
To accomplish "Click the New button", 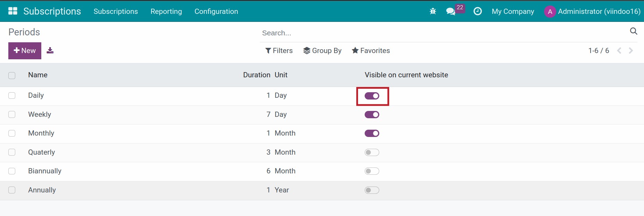I will 25,51.
